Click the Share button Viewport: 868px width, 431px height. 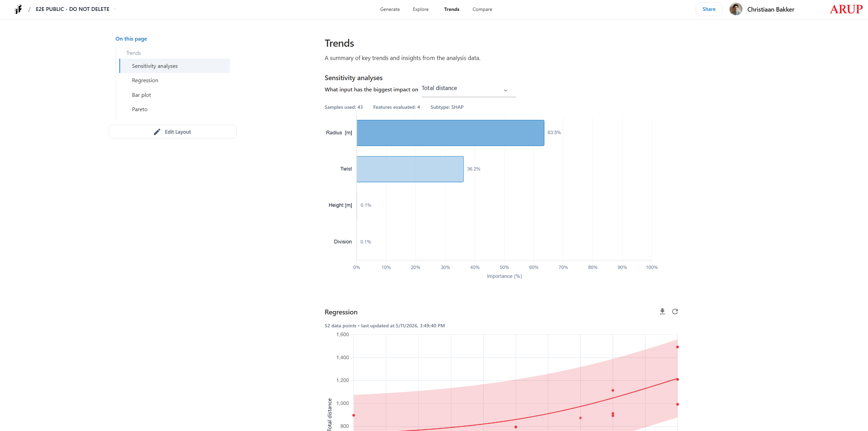[x=709, y=9]
